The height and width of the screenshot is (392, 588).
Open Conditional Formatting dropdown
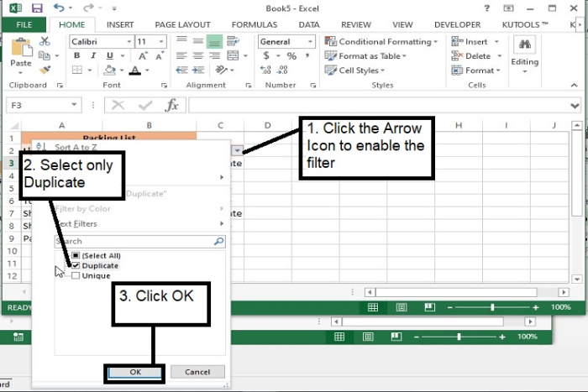[381, 42]
